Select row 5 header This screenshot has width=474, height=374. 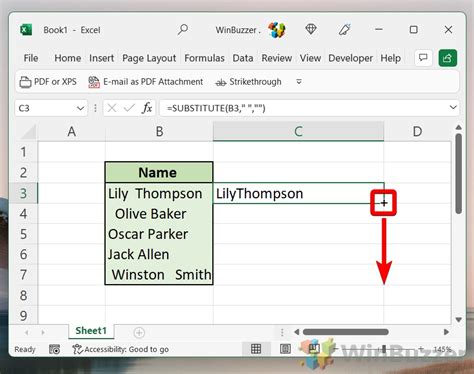point(23,234)
